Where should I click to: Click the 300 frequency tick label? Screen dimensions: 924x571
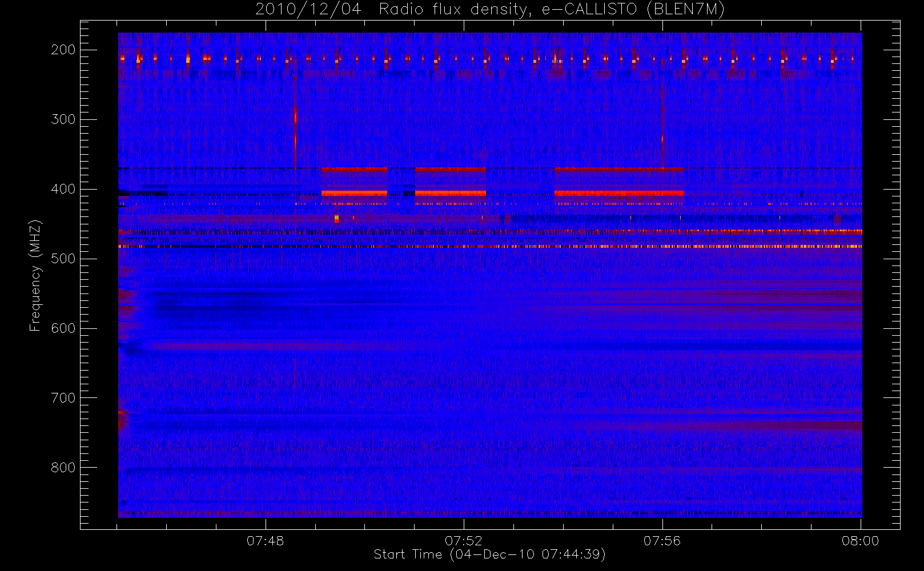click(63, 119)
